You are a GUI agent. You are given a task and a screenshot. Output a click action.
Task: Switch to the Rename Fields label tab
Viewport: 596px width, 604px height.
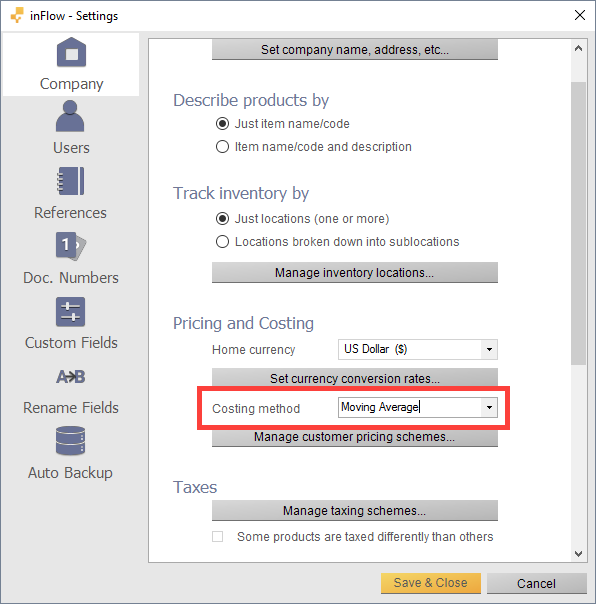[71, 408]
